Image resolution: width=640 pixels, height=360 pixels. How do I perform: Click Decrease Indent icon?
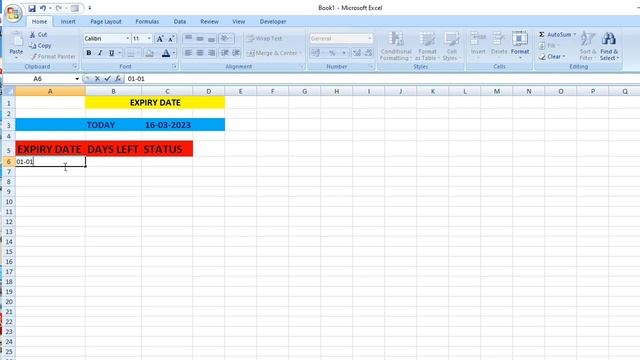pyautogui.click(x=224, y=53)
